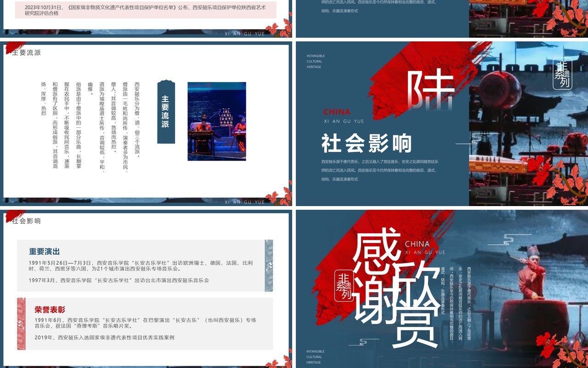Image resolution: width=588 pixels, height=368 pixels.
Task: Click the red CHINA text beside 陆
Action: [337, 112]
